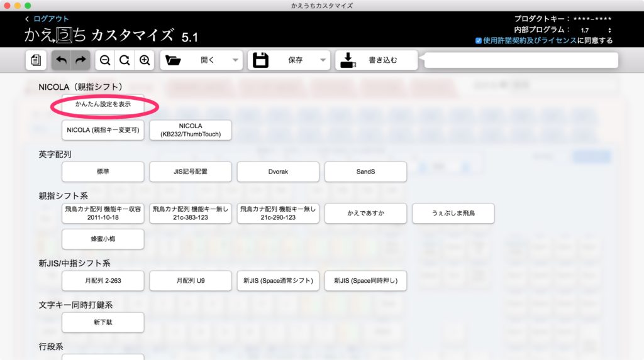Toggle the license agreement checkbox
Viewport: 644px width, 360px height.
click(478, 41)
